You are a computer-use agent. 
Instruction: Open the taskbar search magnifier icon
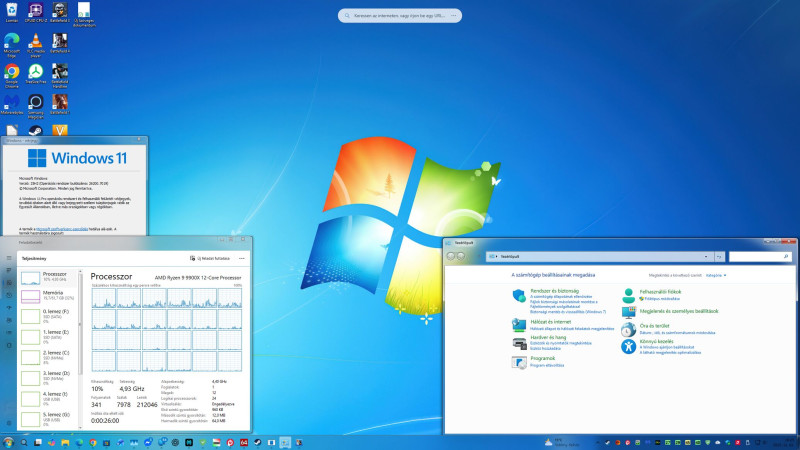click(23, 442)
